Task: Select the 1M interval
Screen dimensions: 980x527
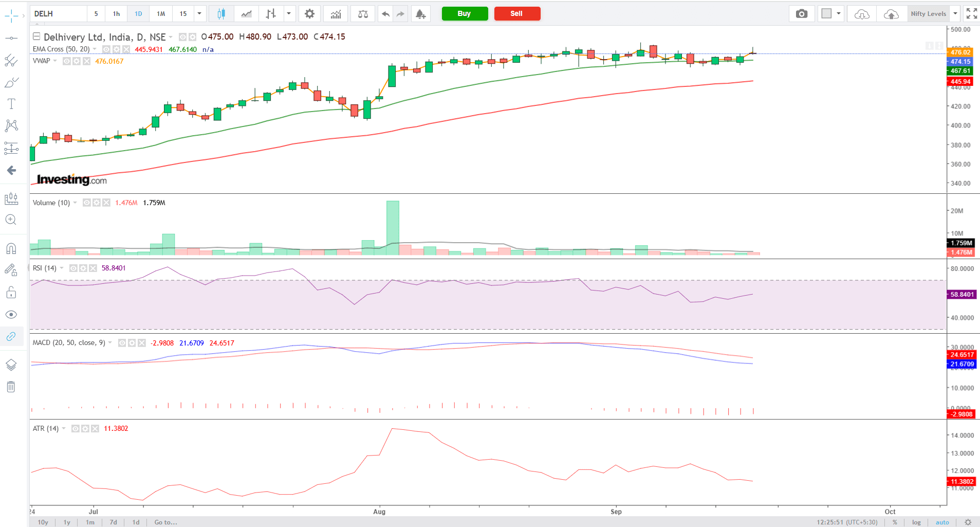Action: tap(161, 14)
